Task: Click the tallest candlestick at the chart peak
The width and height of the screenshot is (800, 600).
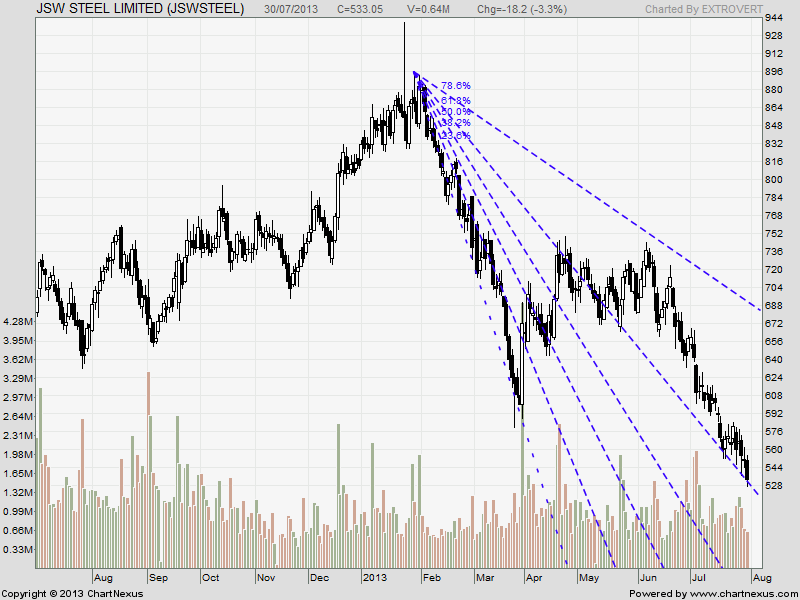Action: coord(405,60)
